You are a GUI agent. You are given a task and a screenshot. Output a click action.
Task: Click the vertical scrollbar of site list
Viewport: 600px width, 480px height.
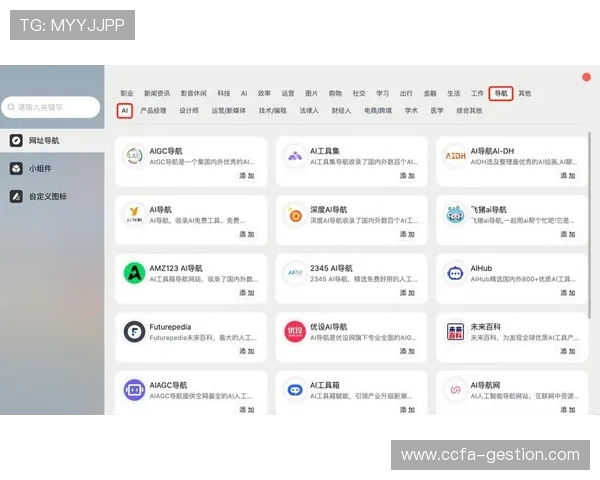[x=589, y=225]
